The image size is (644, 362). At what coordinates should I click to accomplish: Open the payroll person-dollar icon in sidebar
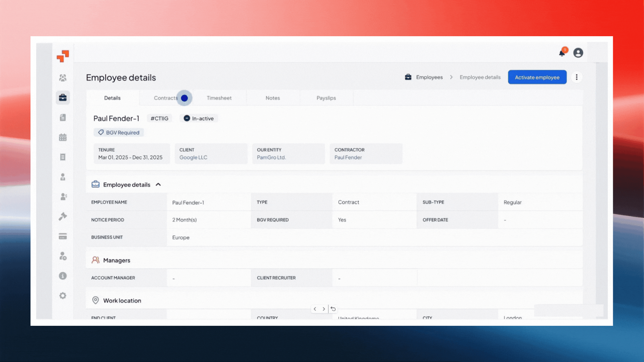[x=63, y=197]
